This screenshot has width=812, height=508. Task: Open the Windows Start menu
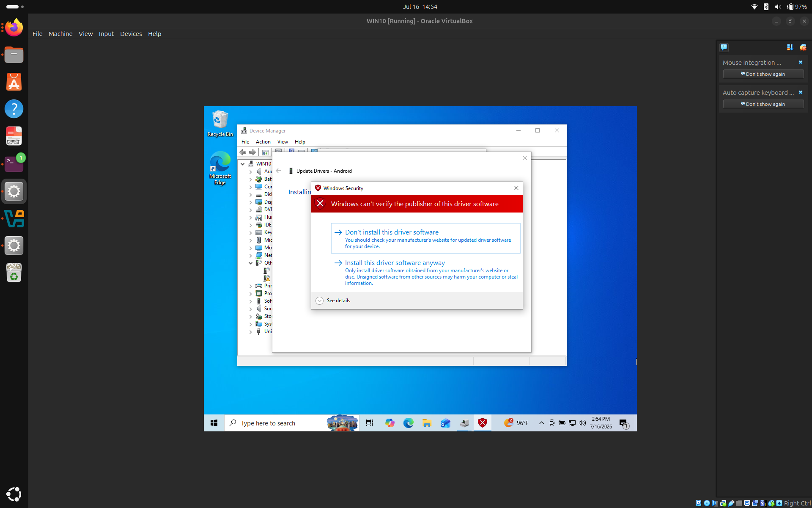point(214,423)
